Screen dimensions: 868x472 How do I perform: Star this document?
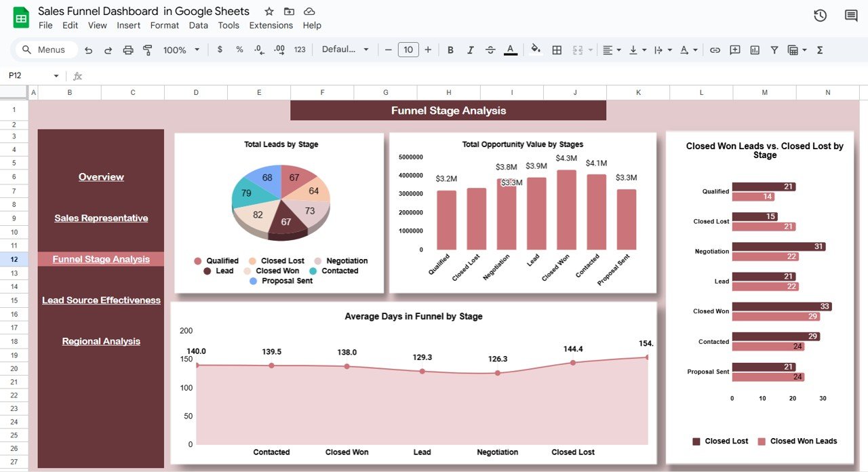coord(269,12)
